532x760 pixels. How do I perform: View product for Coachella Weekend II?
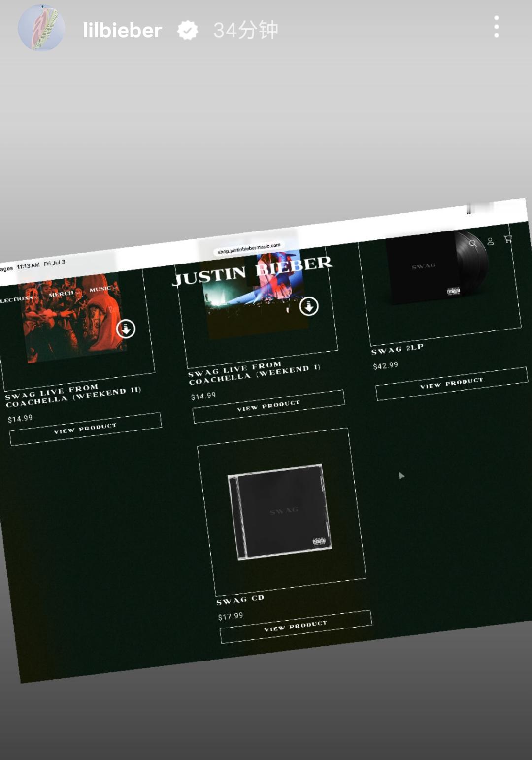click(85, 429)
